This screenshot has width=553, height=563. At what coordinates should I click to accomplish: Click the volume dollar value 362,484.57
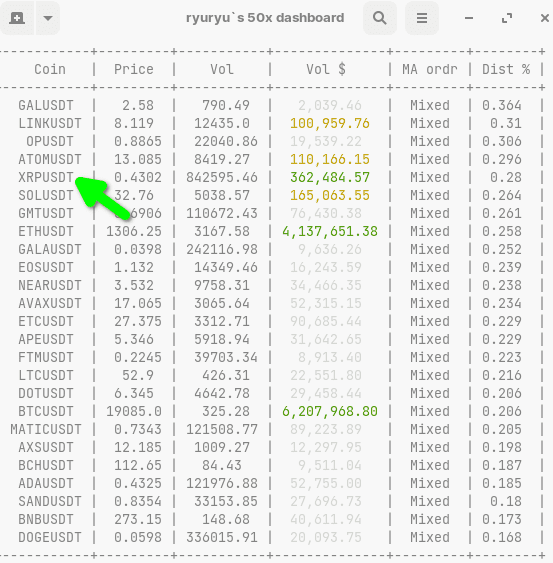coord(330,177)
